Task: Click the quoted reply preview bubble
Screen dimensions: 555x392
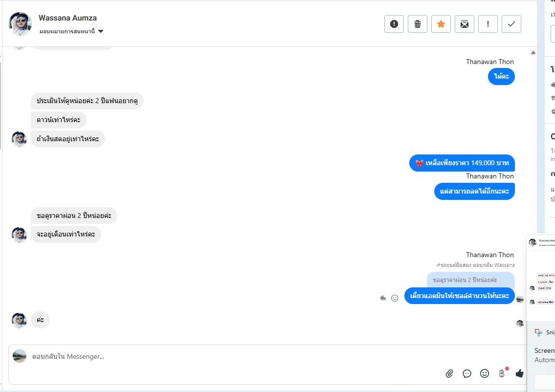Action: pos(470,280)
